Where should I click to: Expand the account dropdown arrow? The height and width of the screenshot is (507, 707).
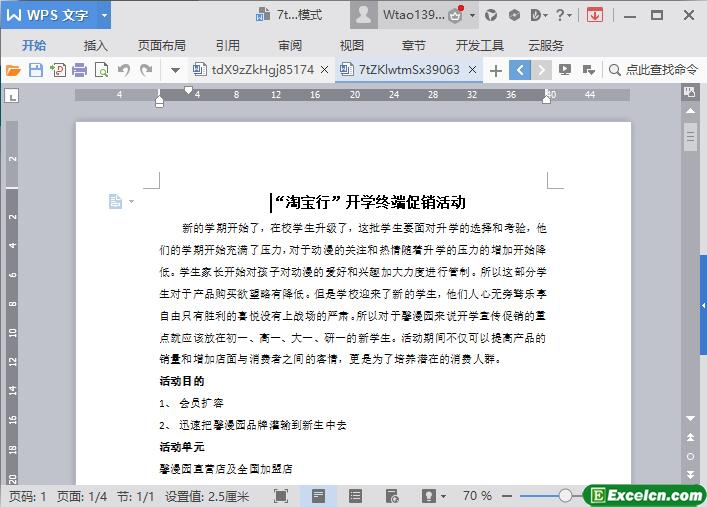coord(472,16)
